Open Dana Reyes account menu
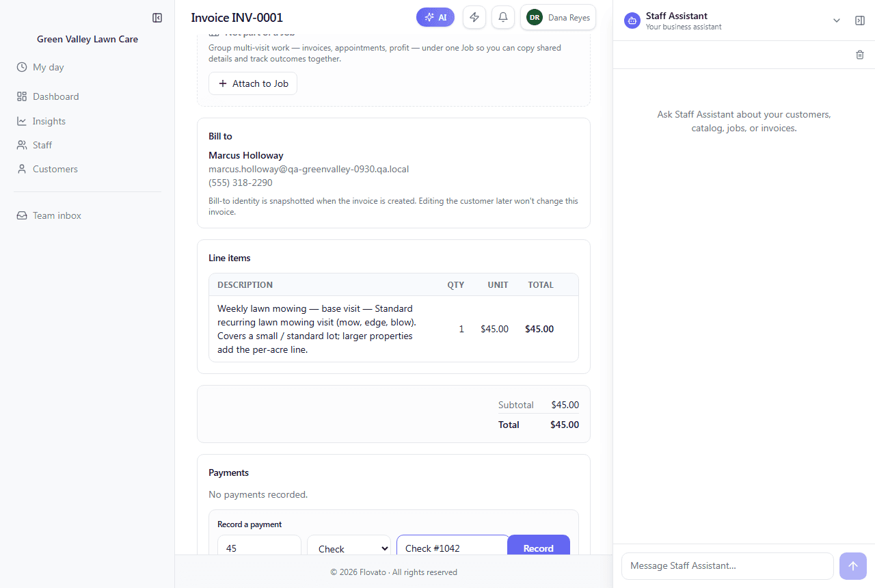The width and height of the screenshot is (875, 588). [x=558, y=18]
